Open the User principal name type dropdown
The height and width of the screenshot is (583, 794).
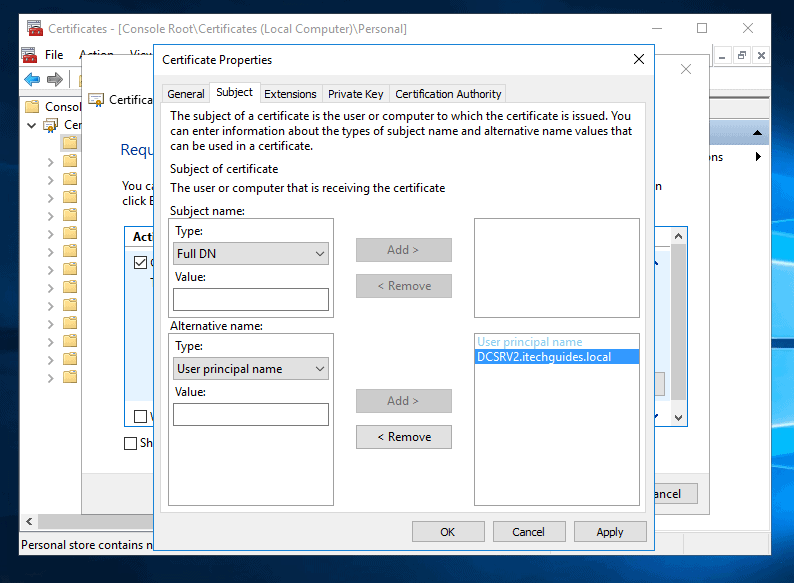[251, 368]
